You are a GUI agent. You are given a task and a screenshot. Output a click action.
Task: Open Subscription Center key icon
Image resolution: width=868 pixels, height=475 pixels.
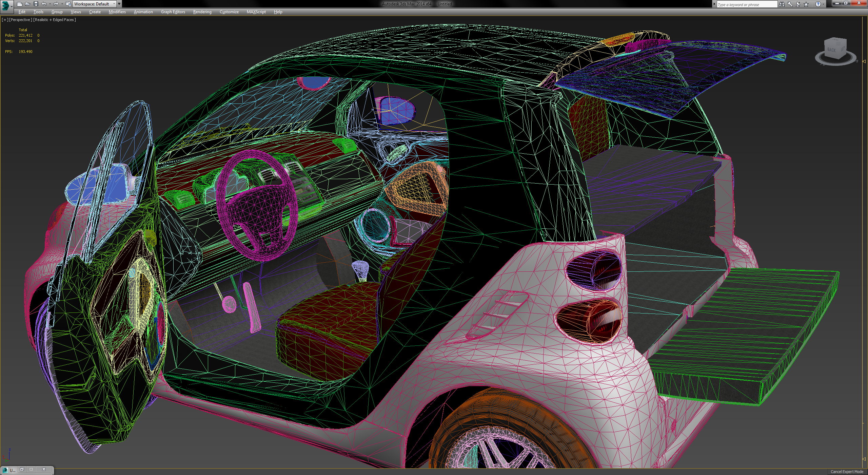tap(790, 4)
